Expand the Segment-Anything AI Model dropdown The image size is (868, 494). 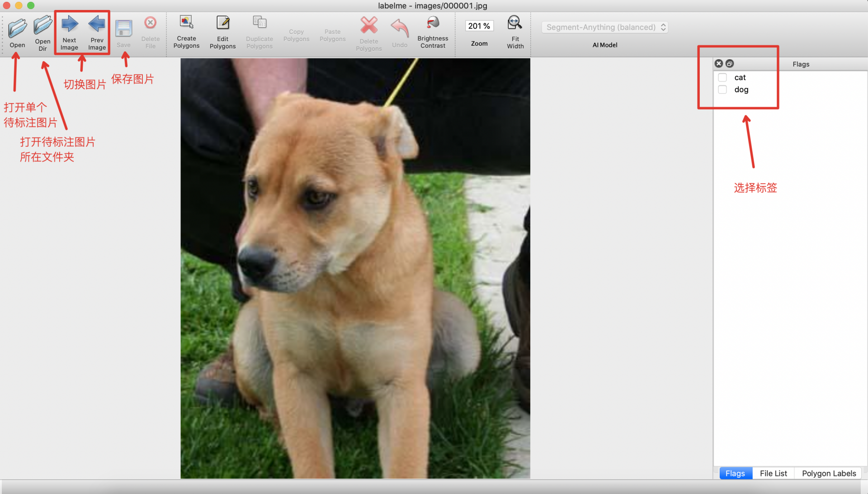(604, 27)
